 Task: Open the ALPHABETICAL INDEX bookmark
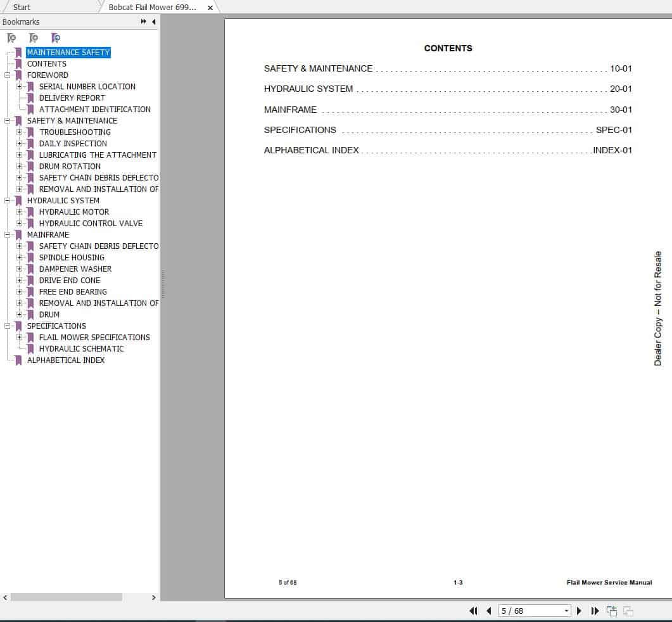[66, 360]
